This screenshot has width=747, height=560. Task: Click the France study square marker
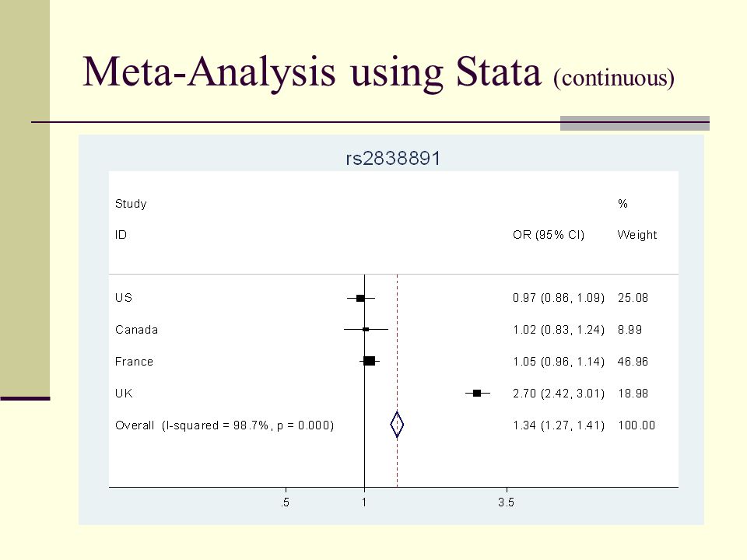coord(369,361)
